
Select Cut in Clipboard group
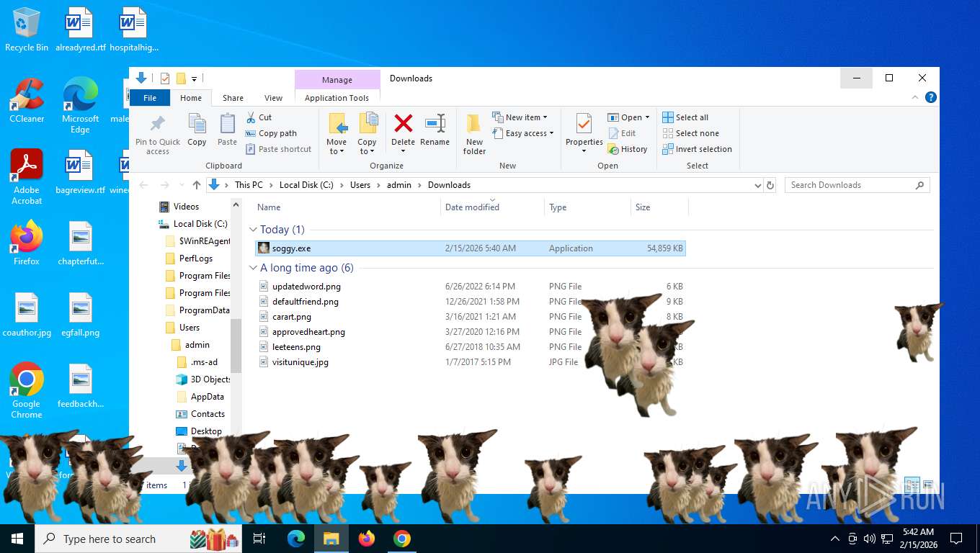coord(259,117)
